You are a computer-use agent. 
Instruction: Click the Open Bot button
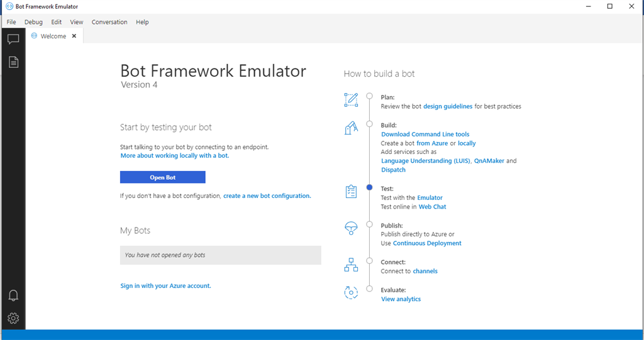tap(163, 177)
